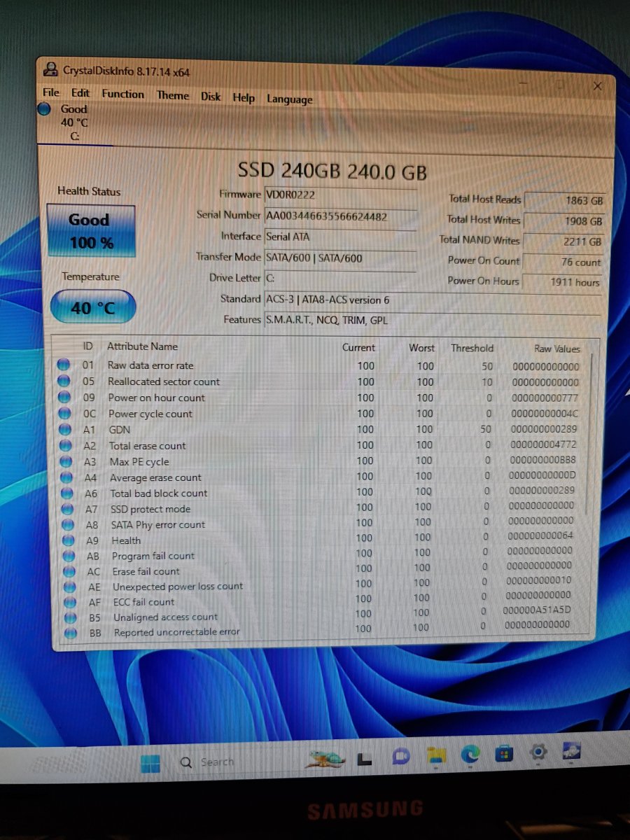Viewport: 630px width, 840px height.
Task: Select the Unaligned access count raw value 000000A51A5D
Action: click(x=537, y=610)
